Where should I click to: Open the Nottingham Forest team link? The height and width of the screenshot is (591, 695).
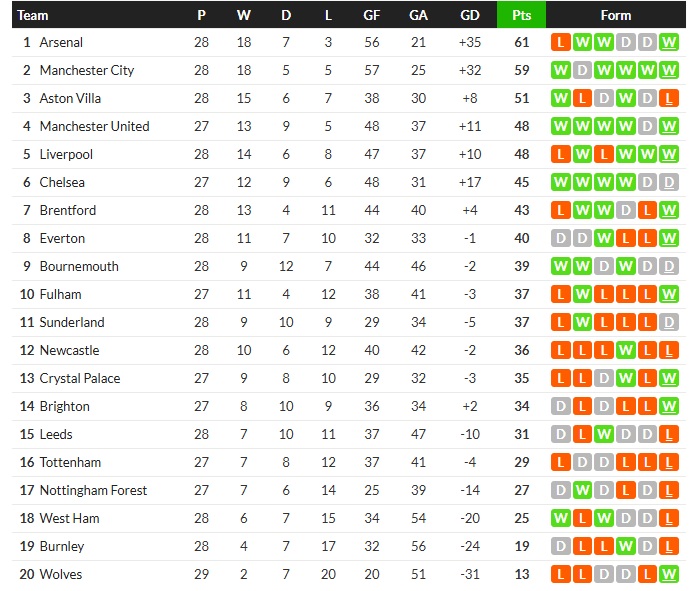coord(93,491)
